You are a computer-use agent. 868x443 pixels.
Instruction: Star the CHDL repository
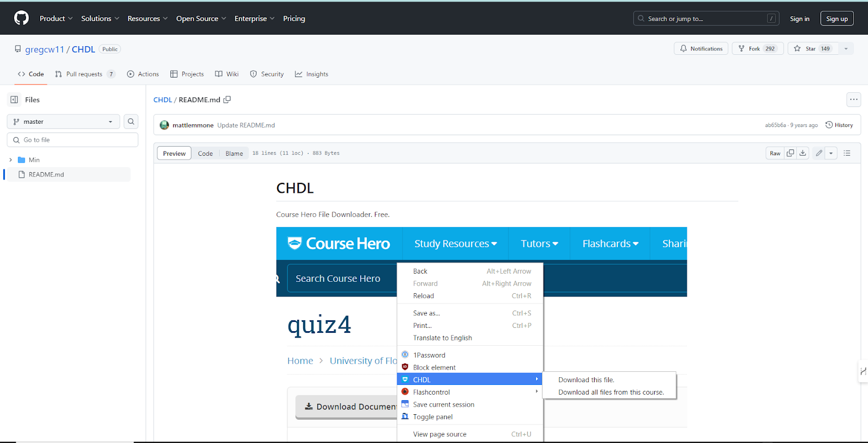click(x=813, y=48)
